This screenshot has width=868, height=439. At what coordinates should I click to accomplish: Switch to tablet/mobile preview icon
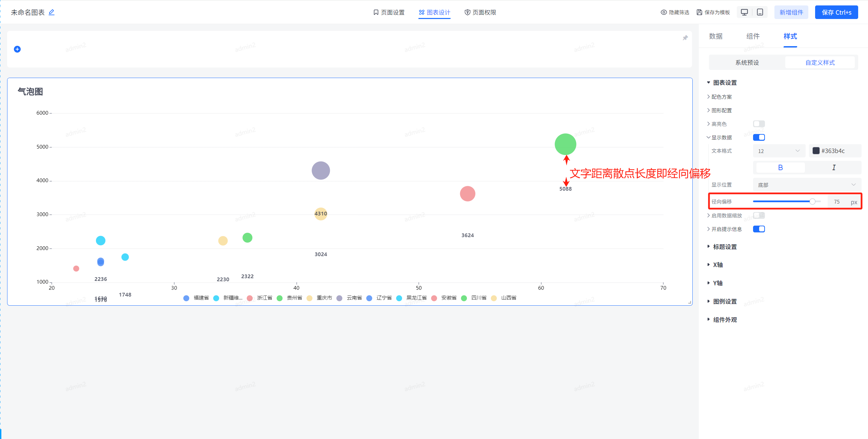click(760, 12)
